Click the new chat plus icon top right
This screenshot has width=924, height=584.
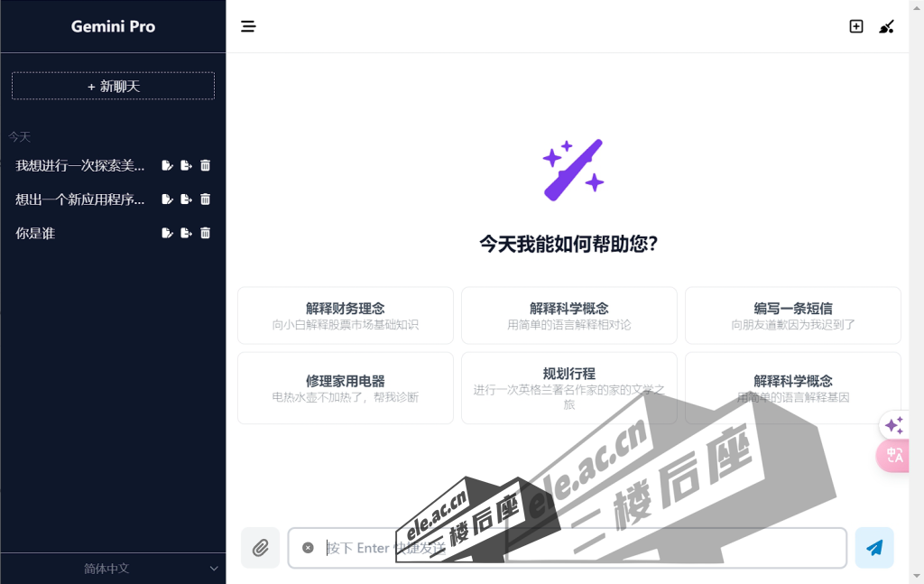(855, 26)
